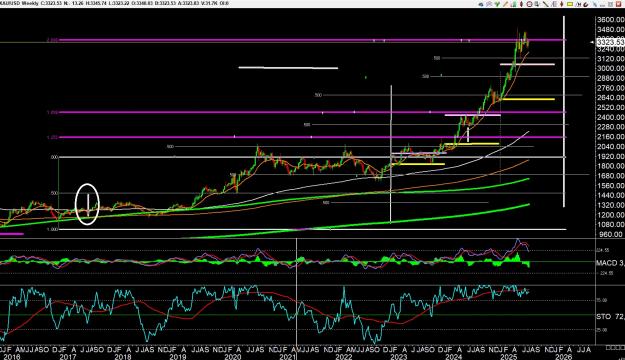The width and height of the screenshot is (625, 360).
Task: Click the 2023 year label on time axis
Action: coord(399,357)
